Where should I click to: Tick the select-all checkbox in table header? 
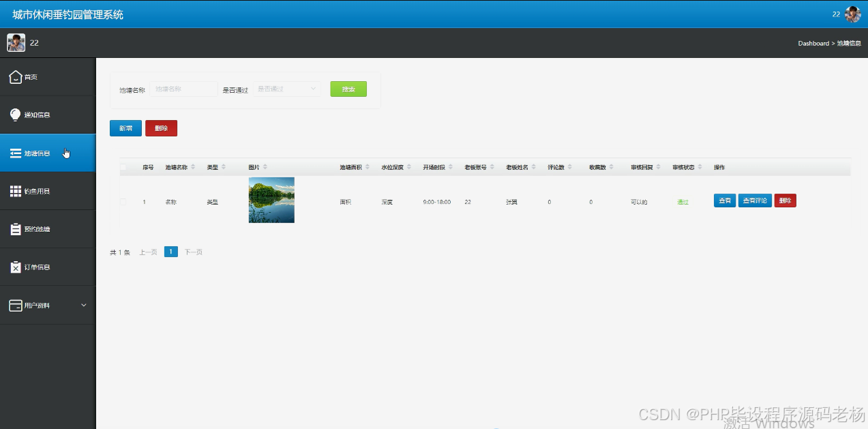(123, 167)
